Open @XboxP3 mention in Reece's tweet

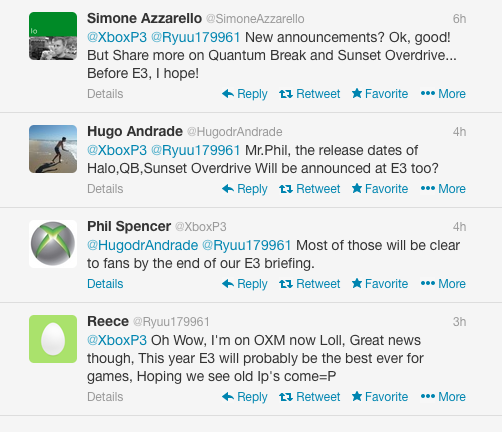click(x=117, y=340)
